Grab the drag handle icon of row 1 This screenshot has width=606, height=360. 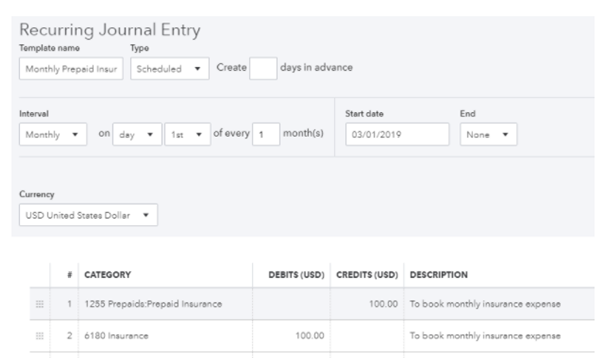[40, 304]
